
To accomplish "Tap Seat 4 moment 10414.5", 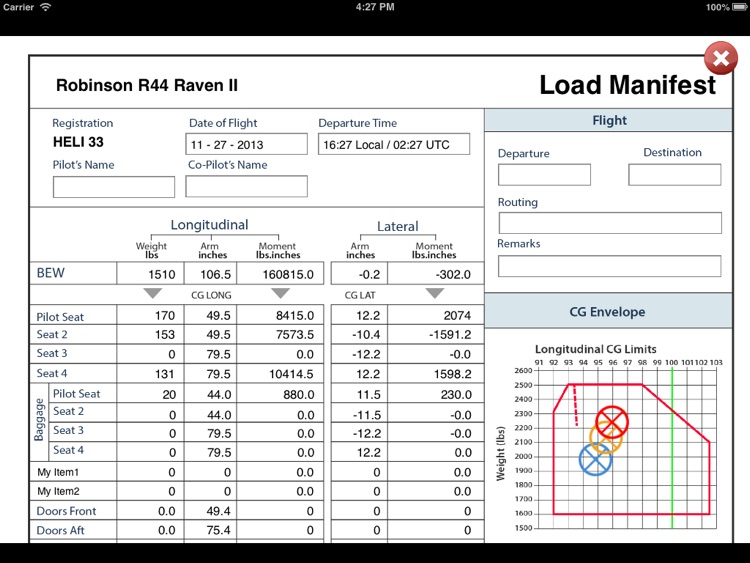I will coord(280,374).
